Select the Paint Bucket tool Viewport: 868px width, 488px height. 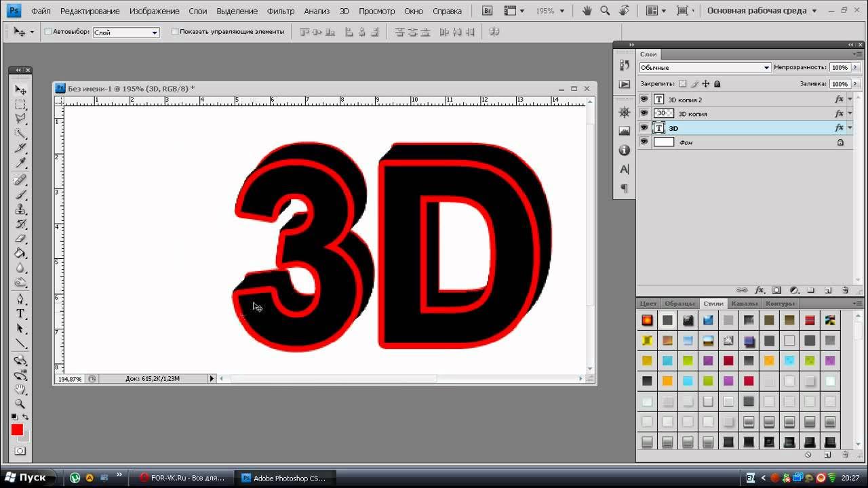pos(20,253)
